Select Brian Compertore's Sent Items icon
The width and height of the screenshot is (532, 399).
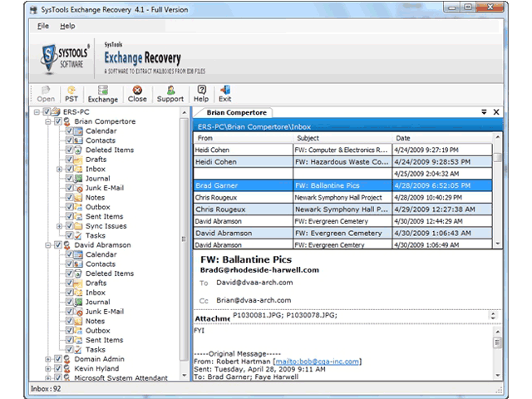pyautogui.click(x=78, y=216)
